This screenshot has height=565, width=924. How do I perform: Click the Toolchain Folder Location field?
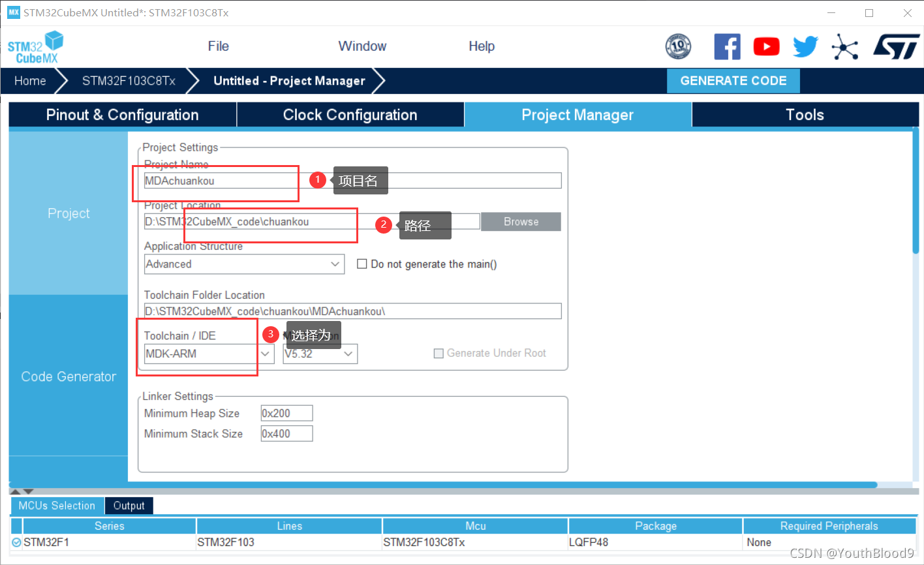tap(352, 311)
